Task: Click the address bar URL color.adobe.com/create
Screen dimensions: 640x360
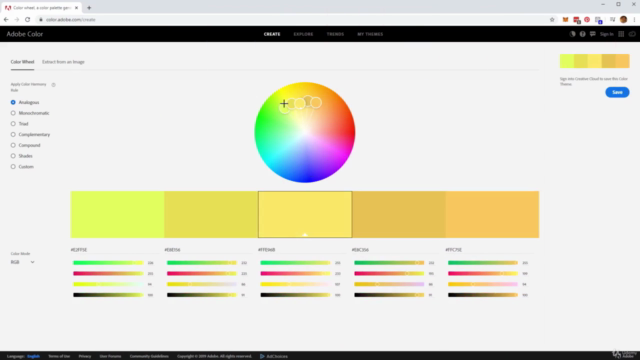Action: tap(71, 20)
